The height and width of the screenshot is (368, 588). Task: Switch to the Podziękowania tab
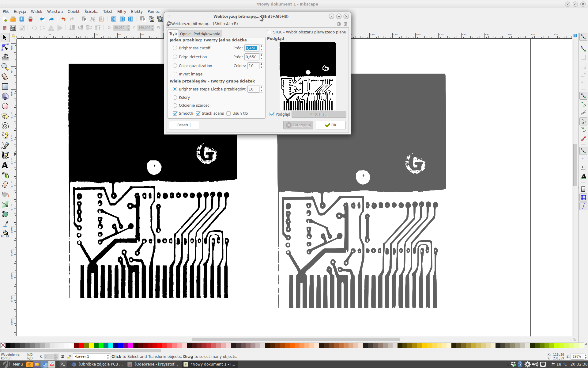[207, 34]
